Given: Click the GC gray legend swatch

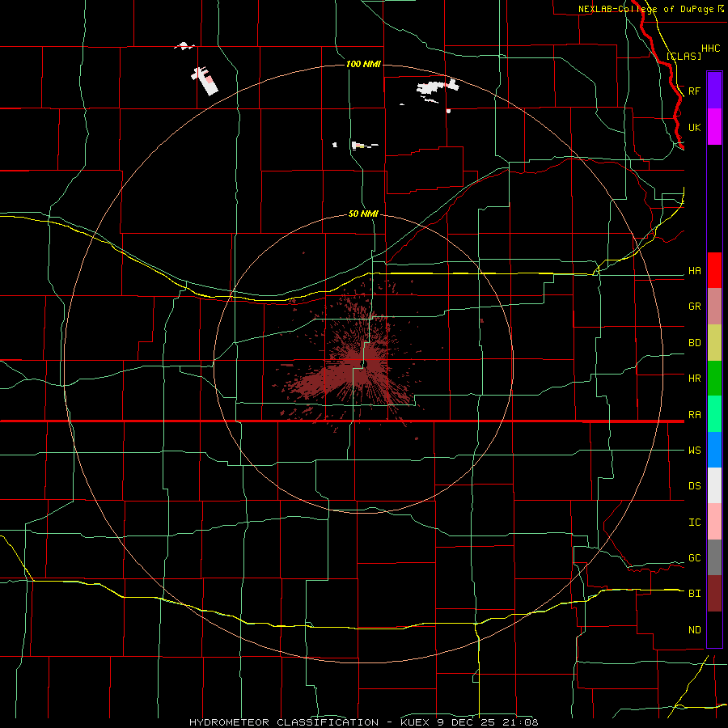Looking at the screenshot, I should pyautogui.click(x=714, y=557).
